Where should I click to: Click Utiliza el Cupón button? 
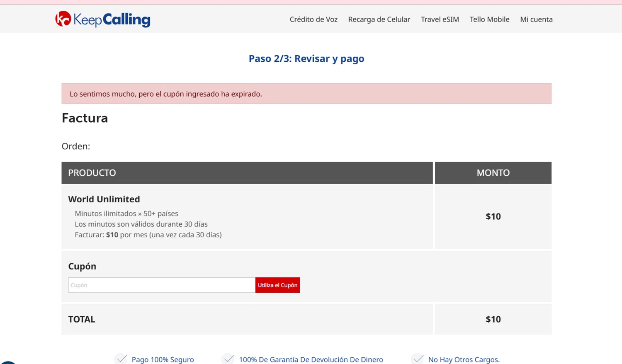[x=277, y=285]
